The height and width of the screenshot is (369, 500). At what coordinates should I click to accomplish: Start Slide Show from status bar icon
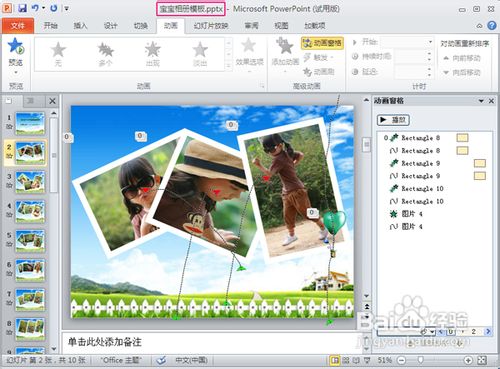point(367,360)
